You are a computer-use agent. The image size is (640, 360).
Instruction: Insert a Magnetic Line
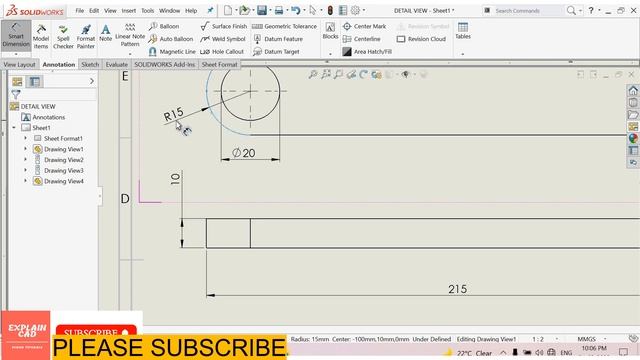(x=172, y=51)
